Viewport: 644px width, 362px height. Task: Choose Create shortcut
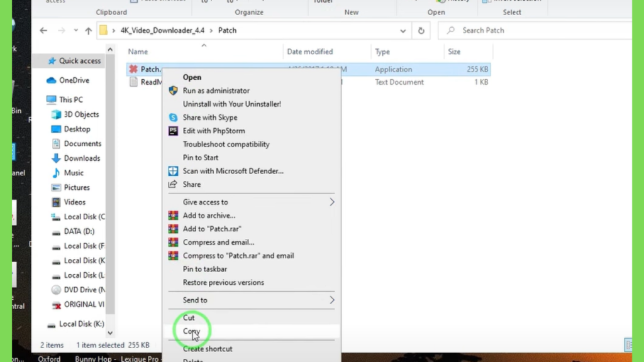click(208, 349)
